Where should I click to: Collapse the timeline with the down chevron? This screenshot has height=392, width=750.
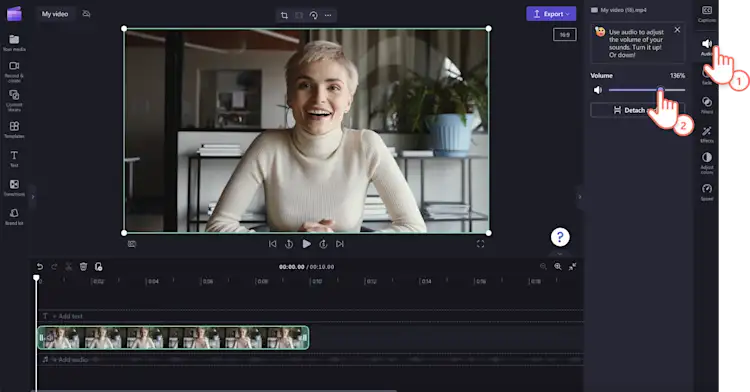560,253
